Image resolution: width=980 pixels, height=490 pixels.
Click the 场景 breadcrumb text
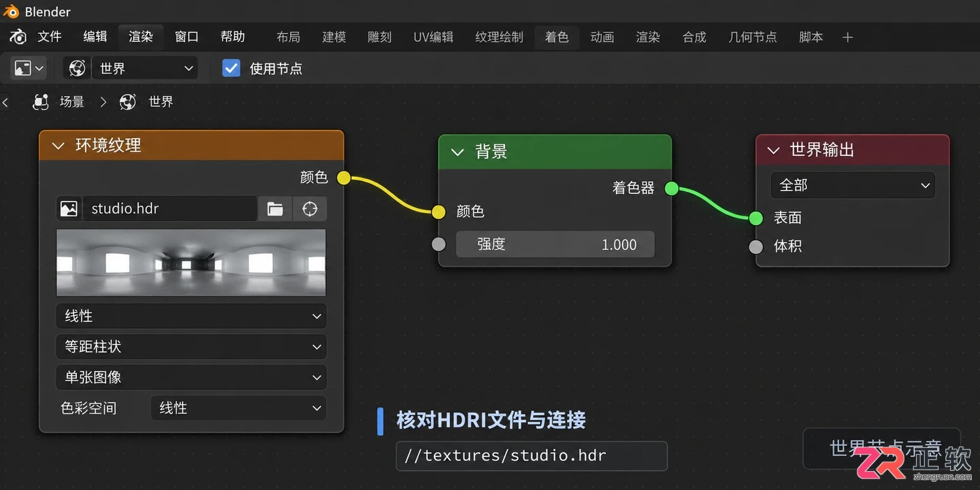[x=72, y=102]
